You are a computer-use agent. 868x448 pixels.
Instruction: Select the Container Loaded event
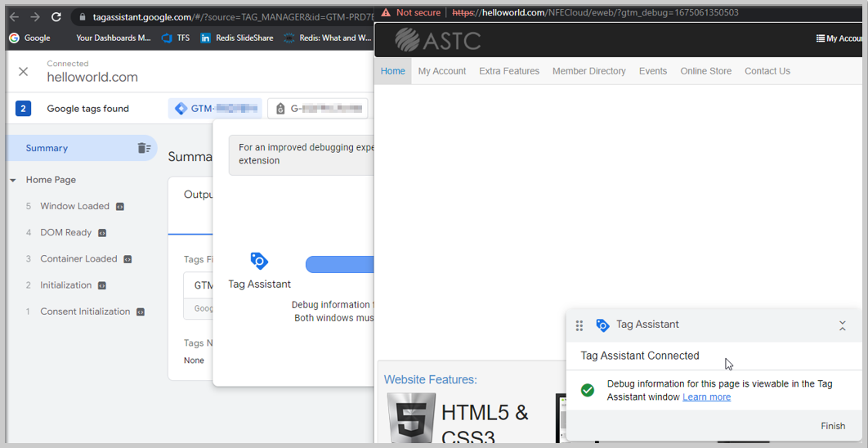[x=78, y=258]
